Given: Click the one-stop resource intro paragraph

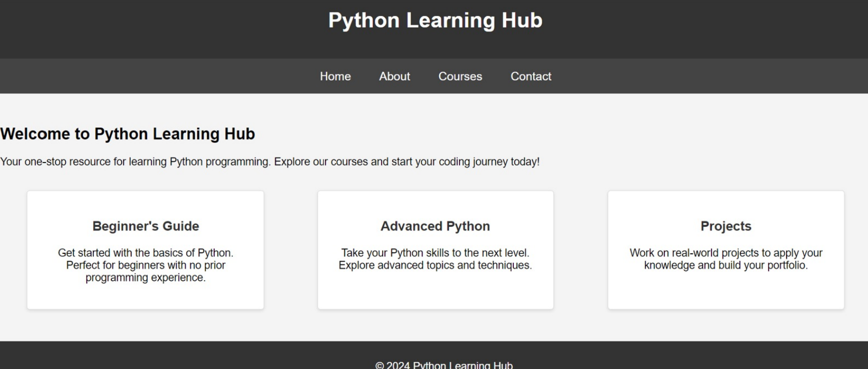Looking at the screenshot, I should 270,162.
